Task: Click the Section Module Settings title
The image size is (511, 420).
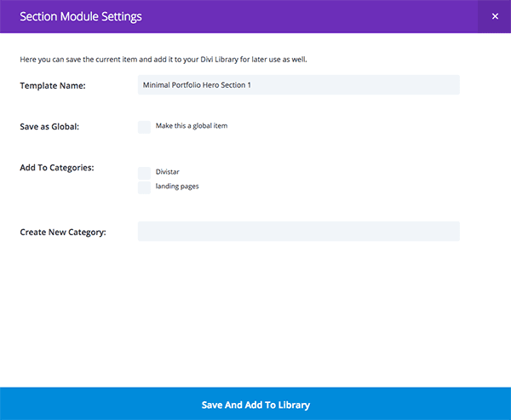Action: click(x=81, y=16)
